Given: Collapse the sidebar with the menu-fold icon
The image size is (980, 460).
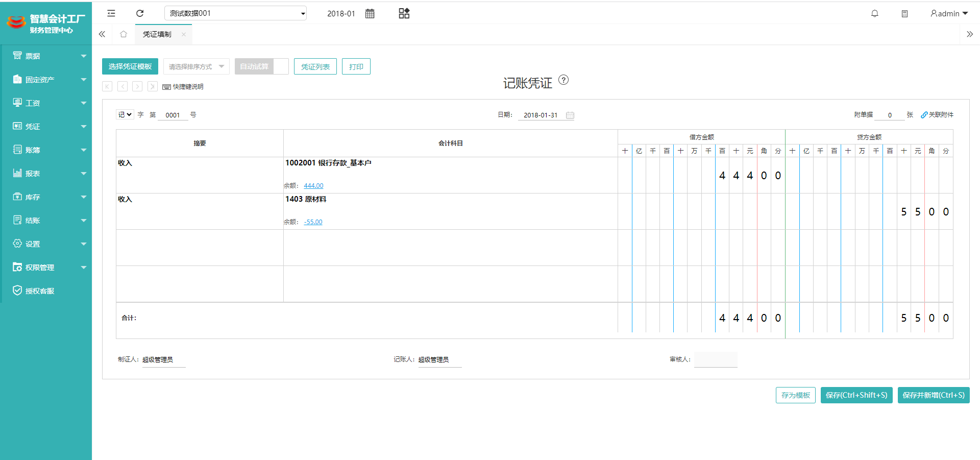Looking at the screenshot, I should (111, 13).
